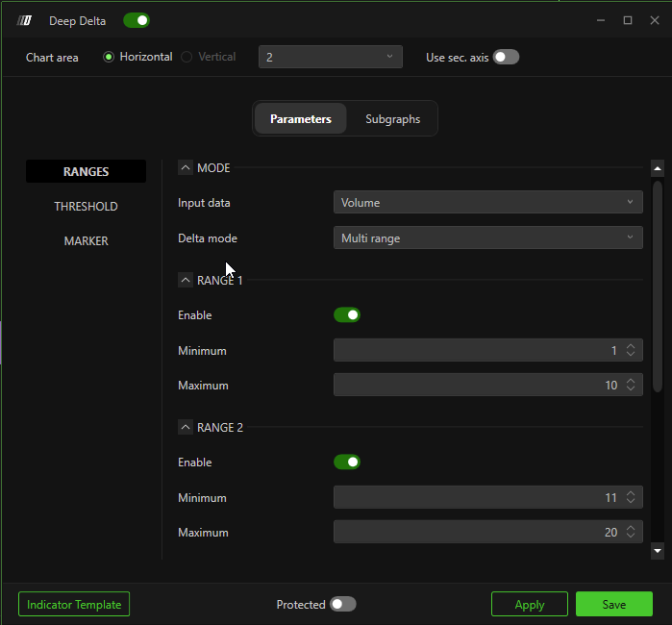Open the Input data Volume dropdown
The height and width of the screenshot is (625, 672).
coord(487,202)
